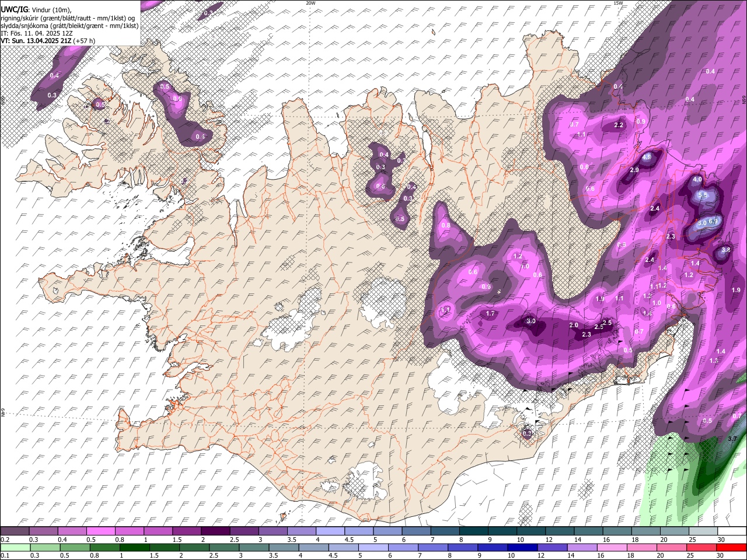
Task: Click the 1.7 precipitation value label
Action: point(490,314)
